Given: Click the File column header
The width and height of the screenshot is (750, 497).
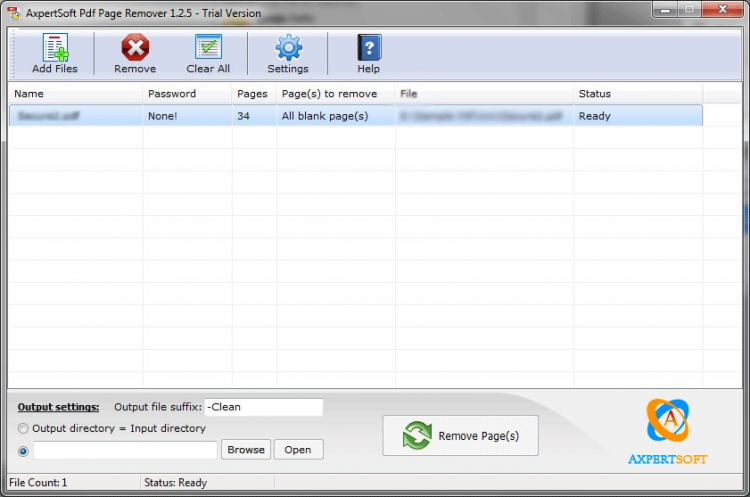Looking at the screenshot, I should click(x=484, y=94).
